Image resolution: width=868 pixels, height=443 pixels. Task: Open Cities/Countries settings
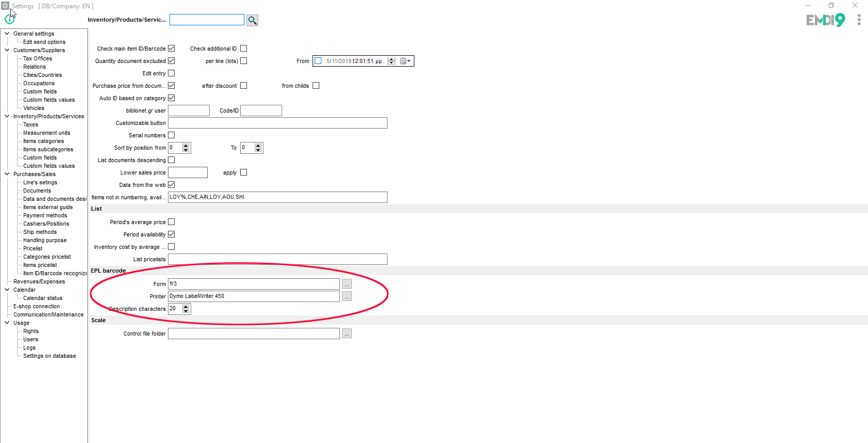(x=42, y=75)
